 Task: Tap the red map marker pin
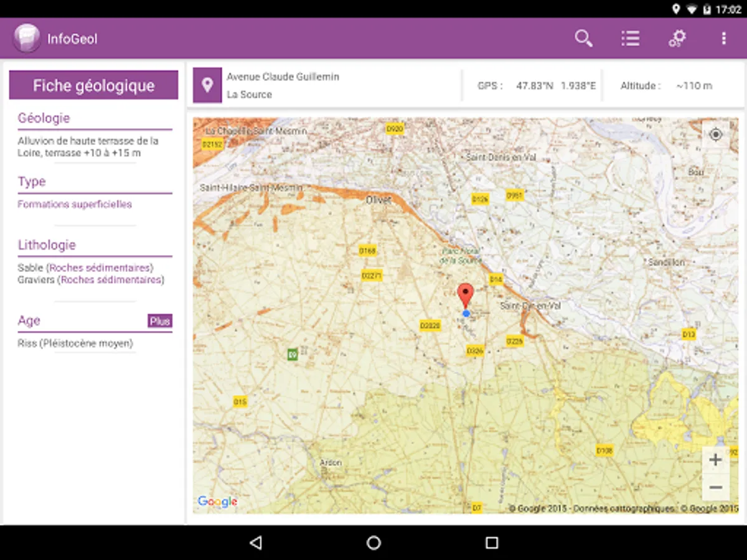pos(466,296)
